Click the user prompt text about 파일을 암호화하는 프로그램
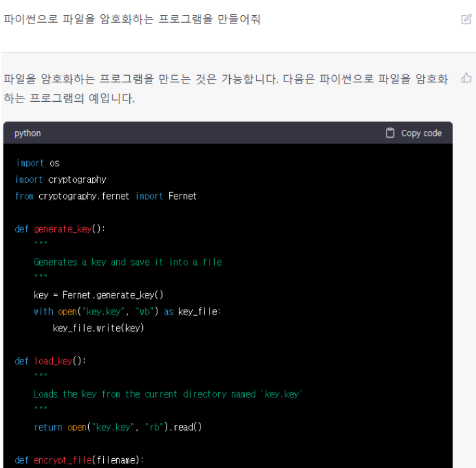The image size is (476, 468). click(132, 19)
